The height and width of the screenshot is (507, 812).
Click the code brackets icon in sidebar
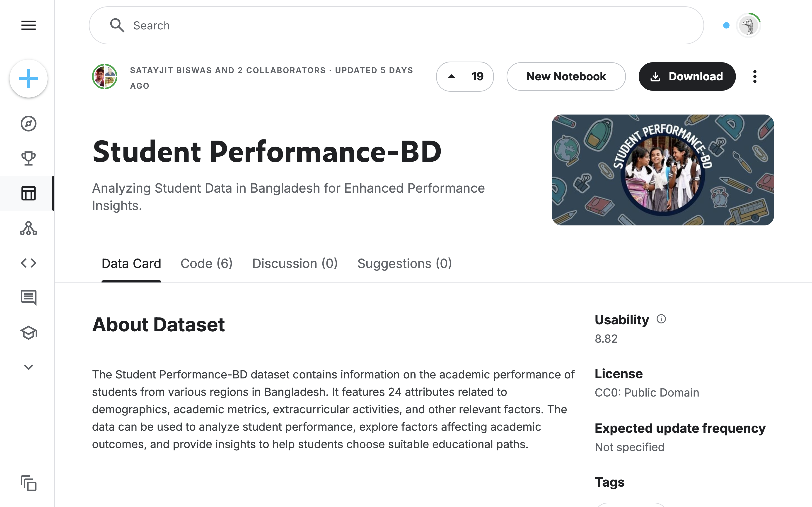point(28,262)
